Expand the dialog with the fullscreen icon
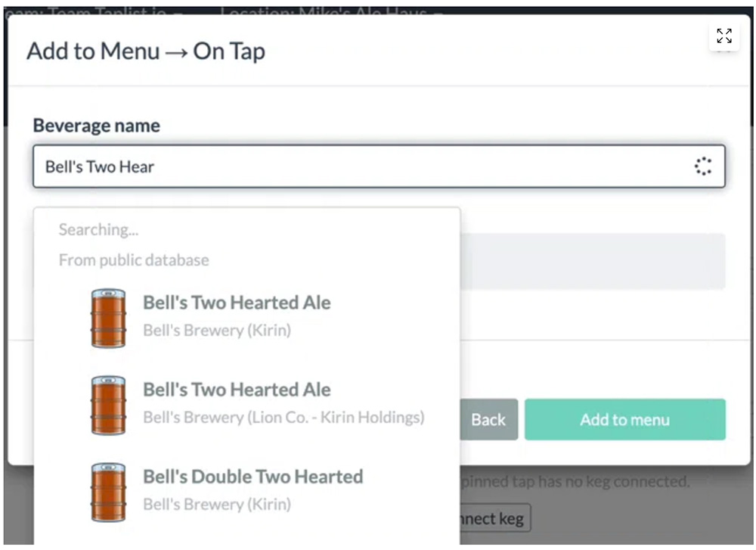Viewport: 756px width, 550px height. click(723, 36)
